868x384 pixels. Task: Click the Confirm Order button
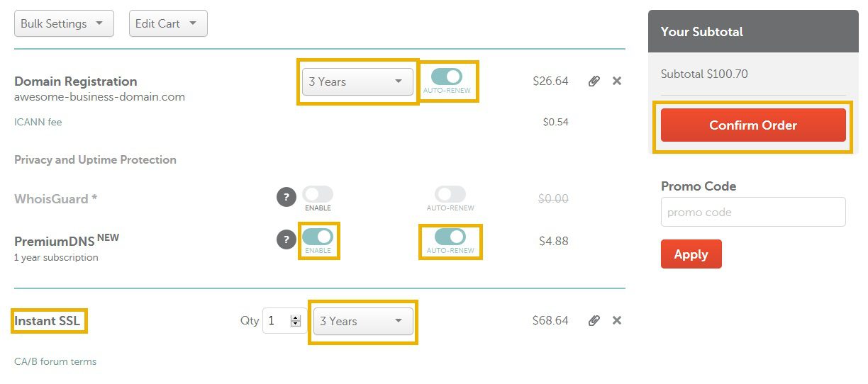click(x=753, y=125)
